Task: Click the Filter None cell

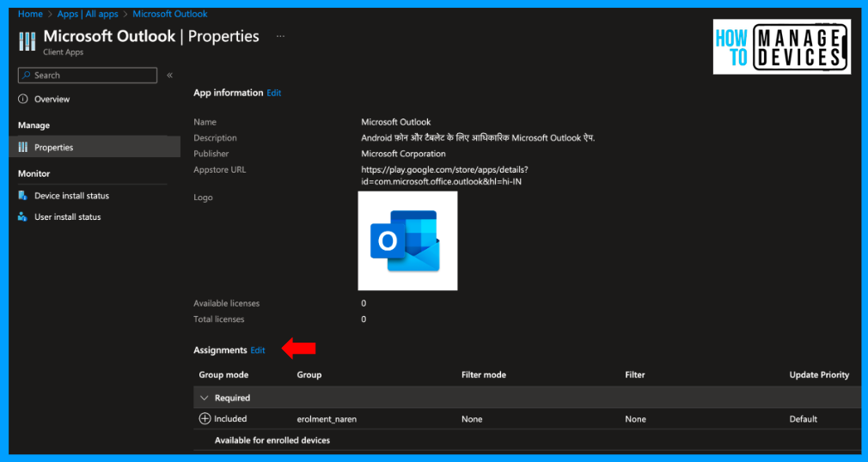Action: pyautogui.click(x=635, y=419)
